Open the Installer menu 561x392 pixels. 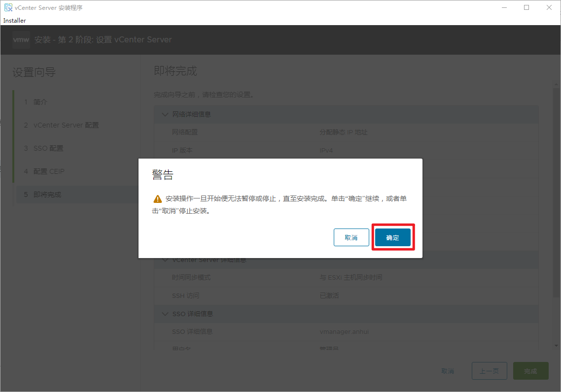coord(14,21)
